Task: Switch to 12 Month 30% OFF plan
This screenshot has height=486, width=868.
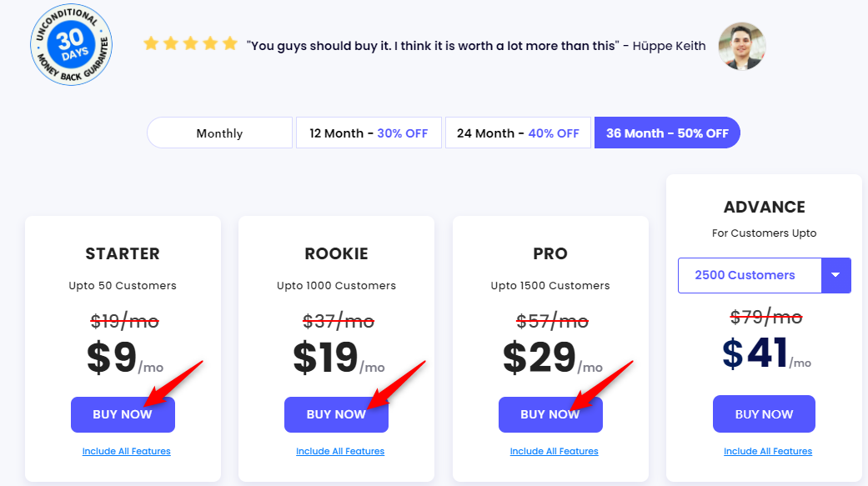Action: [369, 133]
